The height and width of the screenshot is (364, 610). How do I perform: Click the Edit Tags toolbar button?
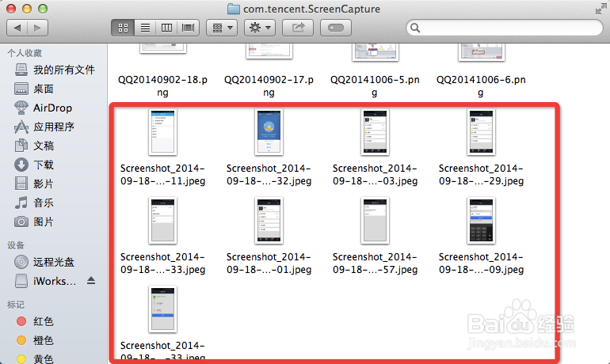(x=336, y=28)
